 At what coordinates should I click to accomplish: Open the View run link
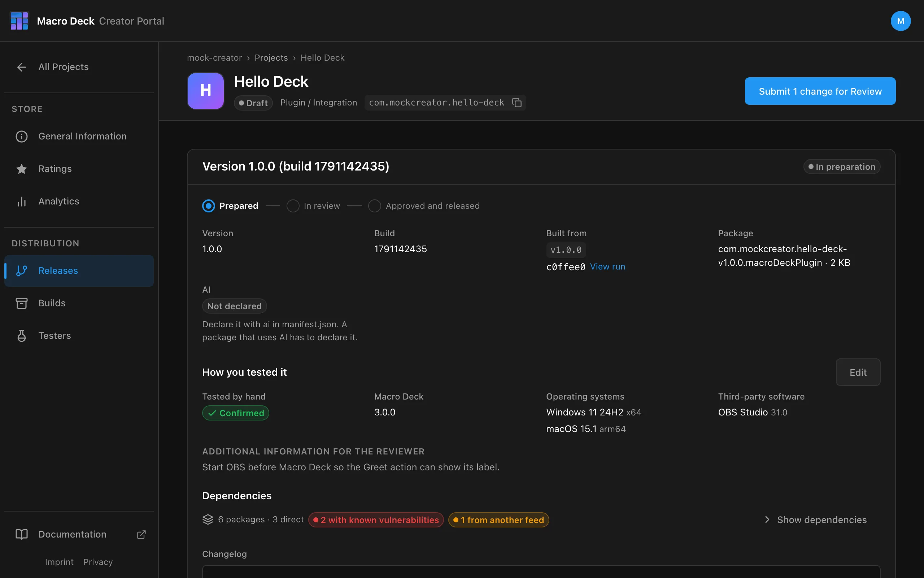(607, 267)
